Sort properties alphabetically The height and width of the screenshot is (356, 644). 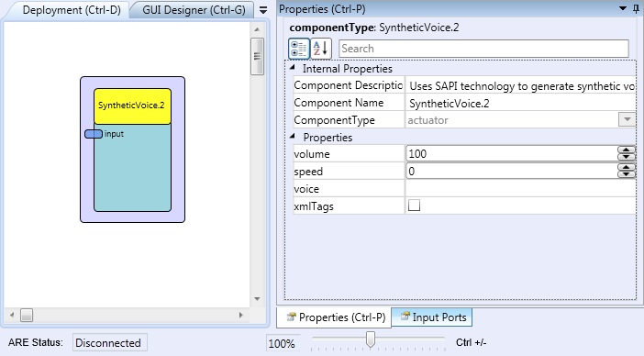click(x=321, y=49)
